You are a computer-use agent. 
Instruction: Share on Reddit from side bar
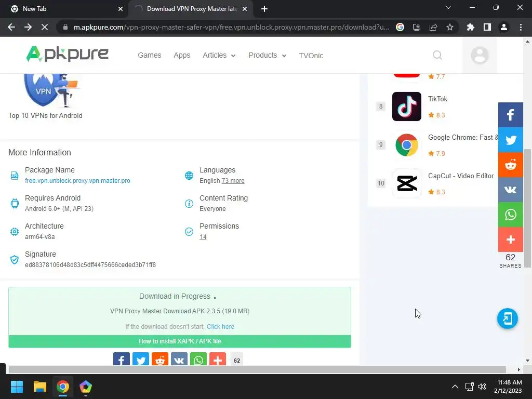(x=510, y=165)
